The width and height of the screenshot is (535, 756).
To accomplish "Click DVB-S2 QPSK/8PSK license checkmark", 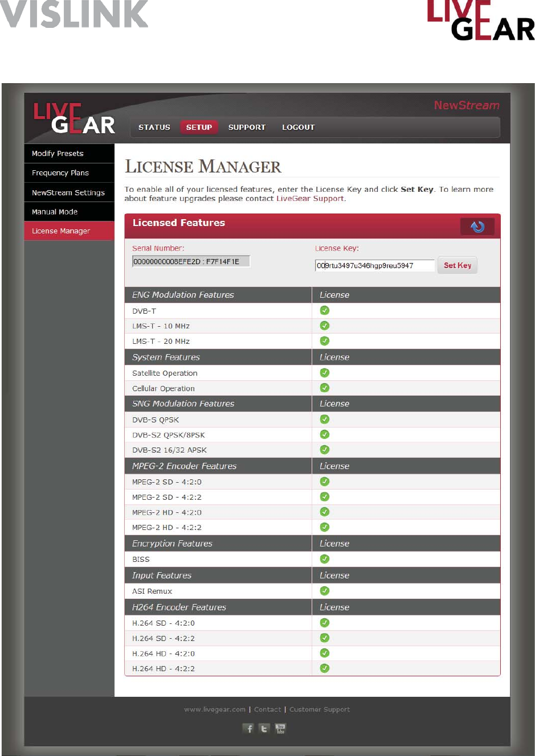I will [325, 434].
